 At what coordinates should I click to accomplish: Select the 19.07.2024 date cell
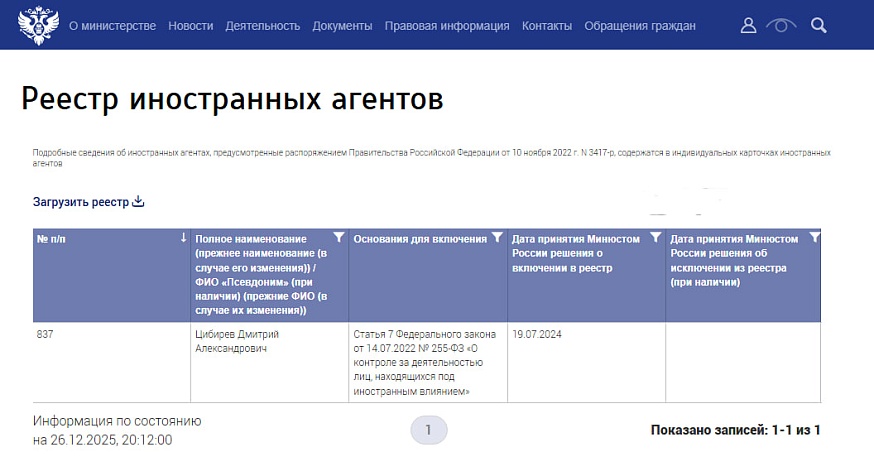(x=586, y=362)
